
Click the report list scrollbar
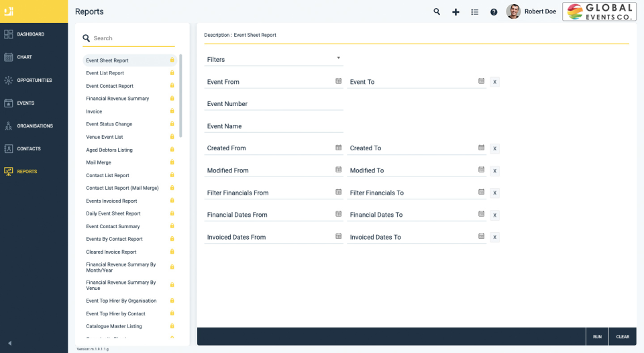tap(180, 96)
